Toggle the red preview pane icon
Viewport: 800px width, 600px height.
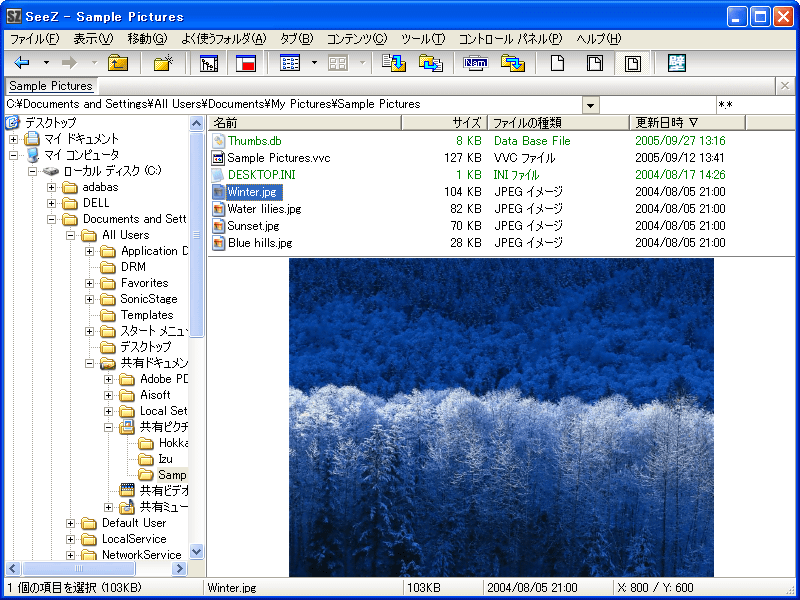[246, 63]
